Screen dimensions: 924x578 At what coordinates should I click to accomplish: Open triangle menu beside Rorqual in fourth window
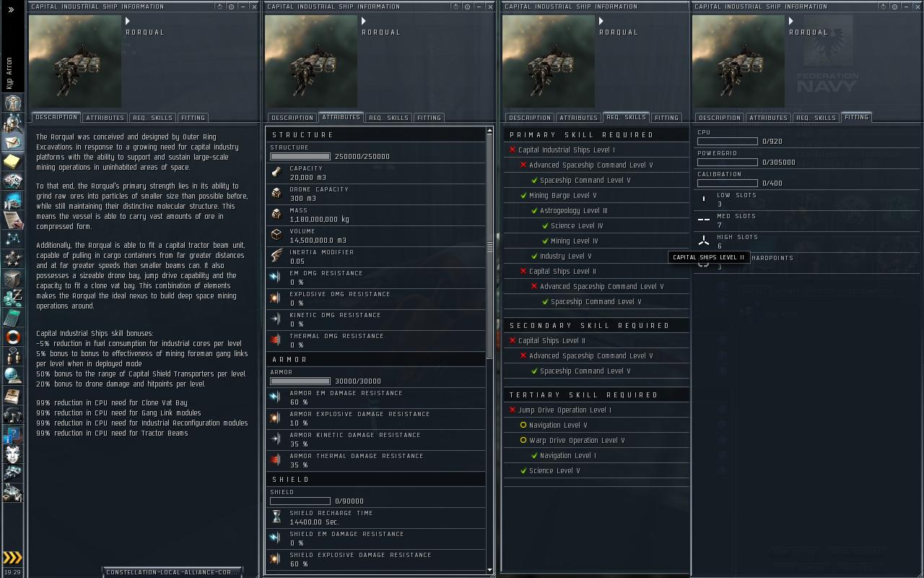point(791,22)
